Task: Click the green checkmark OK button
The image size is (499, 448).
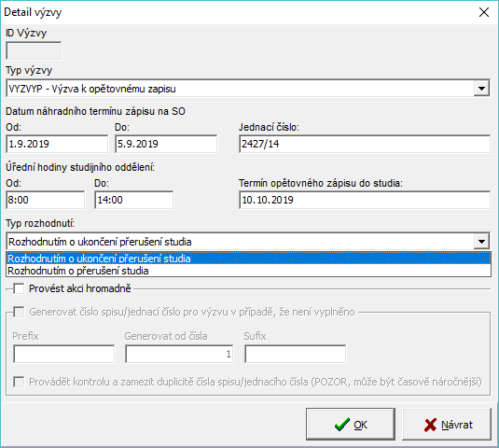Action: click(x=351, y=424)
